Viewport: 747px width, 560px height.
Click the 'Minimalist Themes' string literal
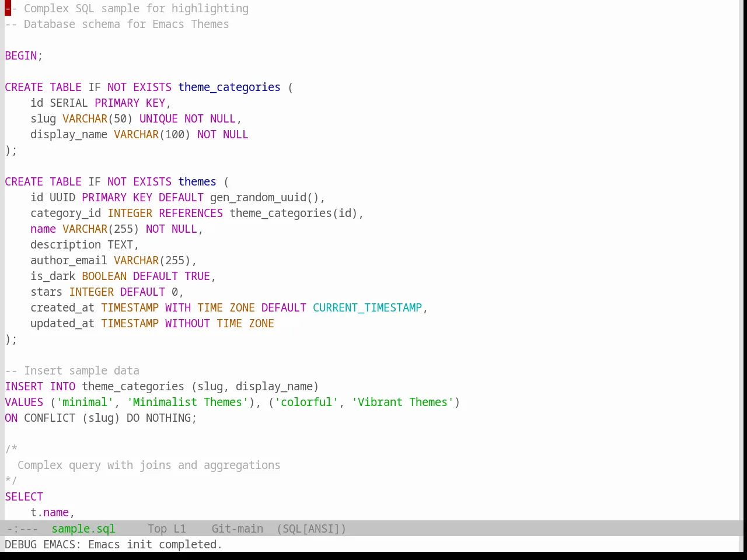coord(187,402)
